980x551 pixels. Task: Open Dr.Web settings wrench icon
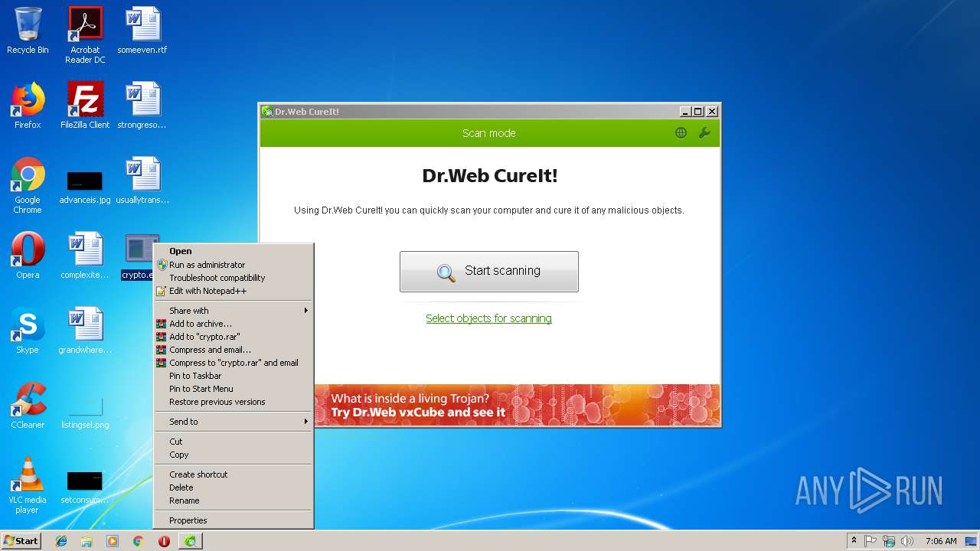coord(704,133)
